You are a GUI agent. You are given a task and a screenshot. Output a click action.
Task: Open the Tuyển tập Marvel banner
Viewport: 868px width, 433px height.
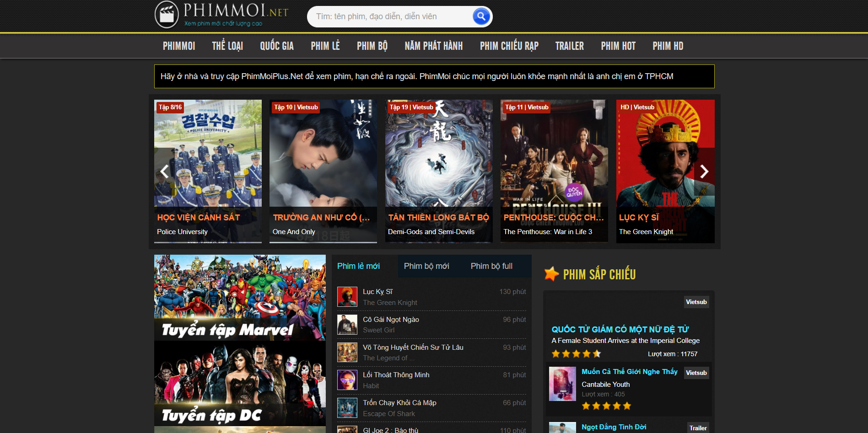coord(240,298)
